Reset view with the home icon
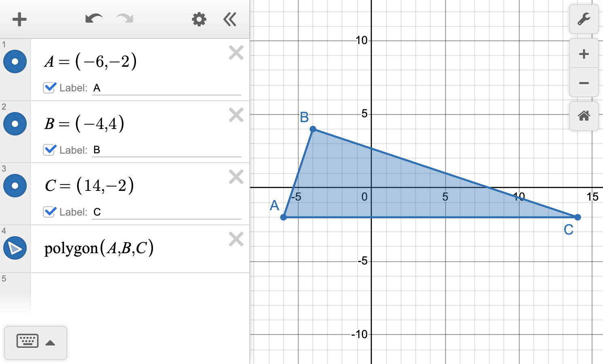 (584, 116)
